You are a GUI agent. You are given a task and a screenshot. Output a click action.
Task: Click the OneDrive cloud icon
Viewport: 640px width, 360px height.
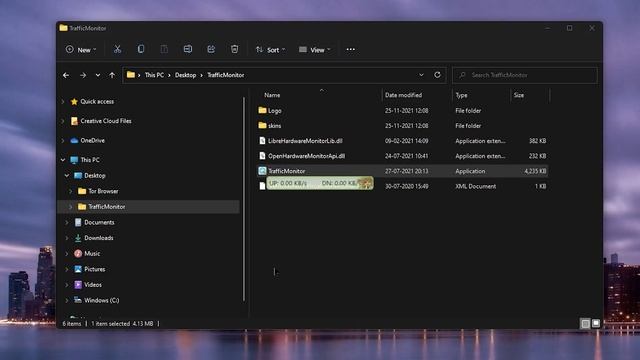point(74,140)
